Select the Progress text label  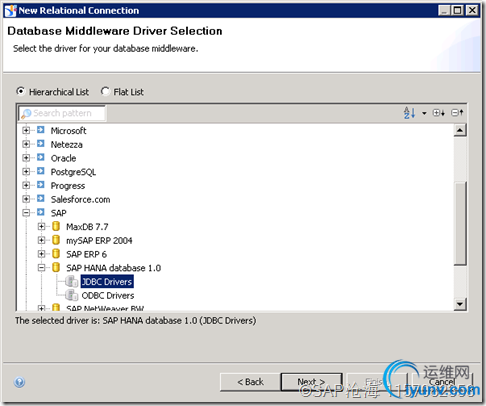coord(68,186)
